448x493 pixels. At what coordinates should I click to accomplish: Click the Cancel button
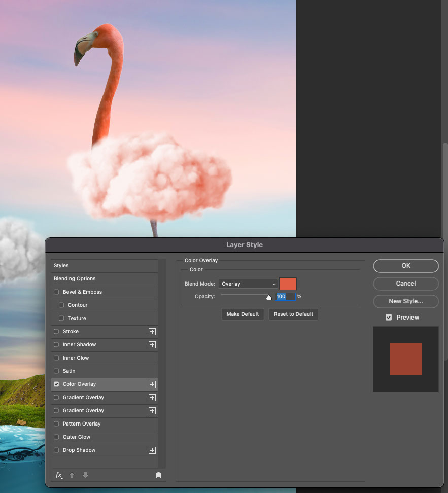(405, 284)
